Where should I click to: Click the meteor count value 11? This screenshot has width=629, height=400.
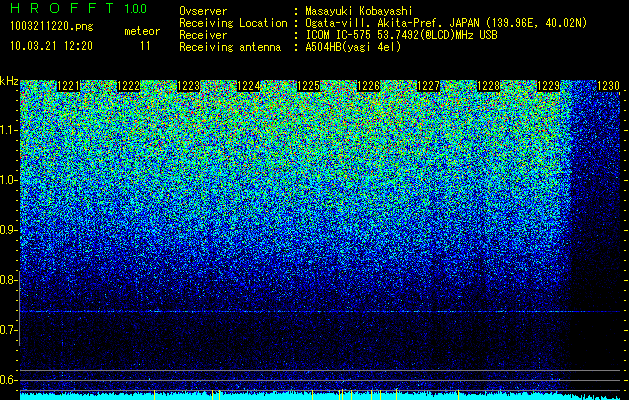(145, 46)
